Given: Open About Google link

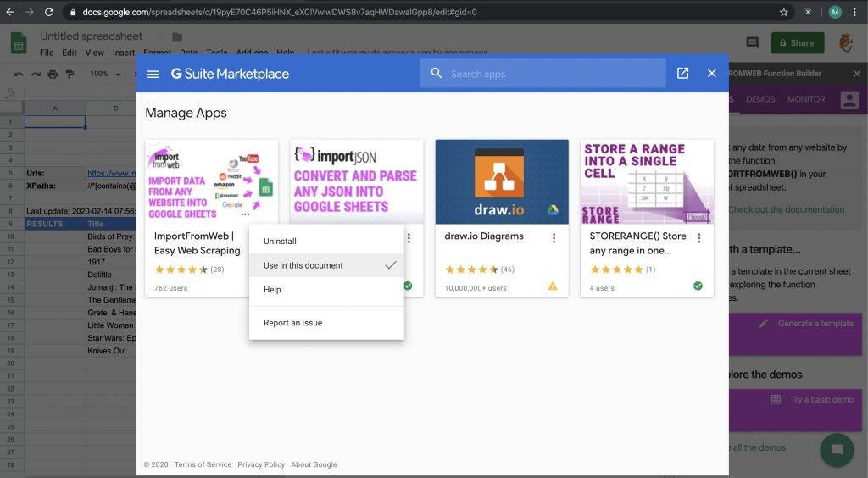Looking at the screenshot, I should 314,464.
